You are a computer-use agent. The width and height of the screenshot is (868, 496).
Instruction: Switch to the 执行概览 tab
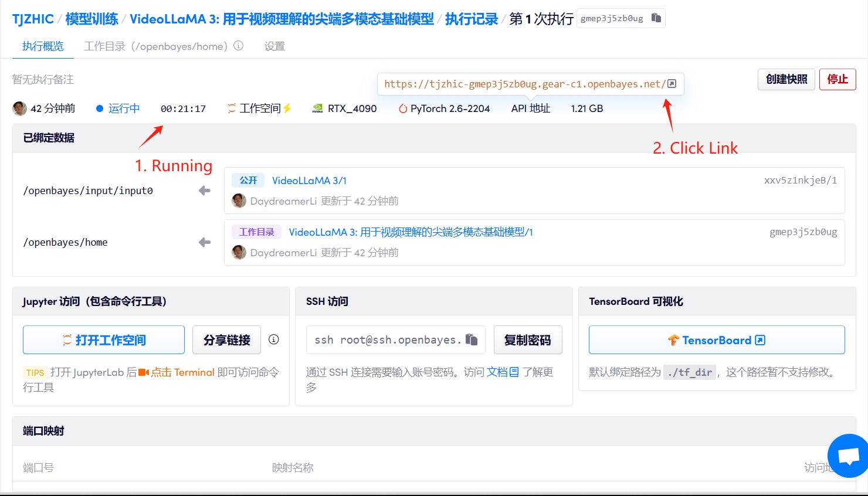coord(43,46)
